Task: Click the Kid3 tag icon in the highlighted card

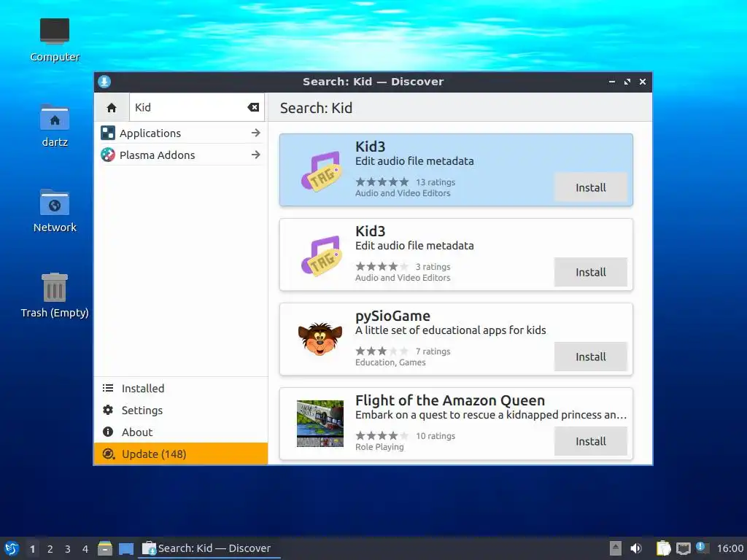Action: click(321, 171)
